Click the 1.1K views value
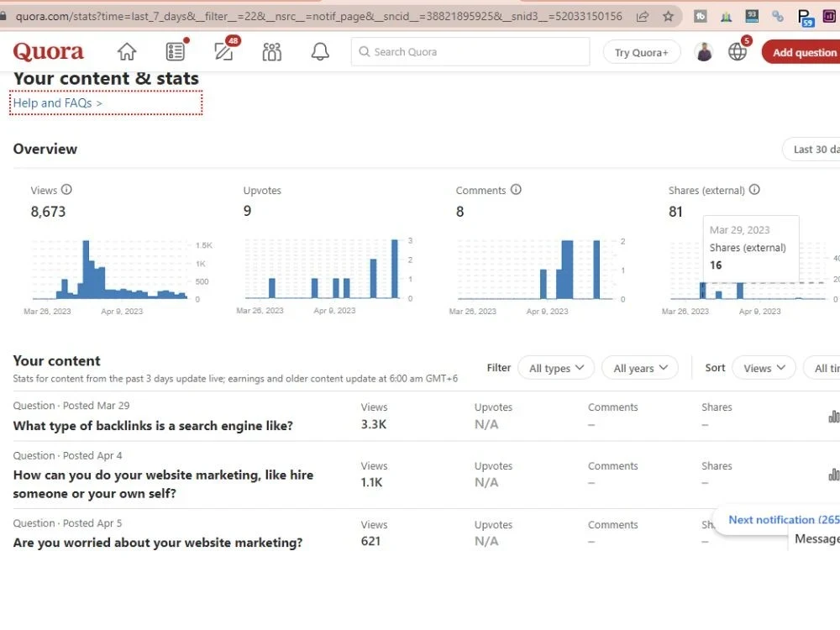The height and width of the screenshot is (630, 840). [x=371, y=482]
